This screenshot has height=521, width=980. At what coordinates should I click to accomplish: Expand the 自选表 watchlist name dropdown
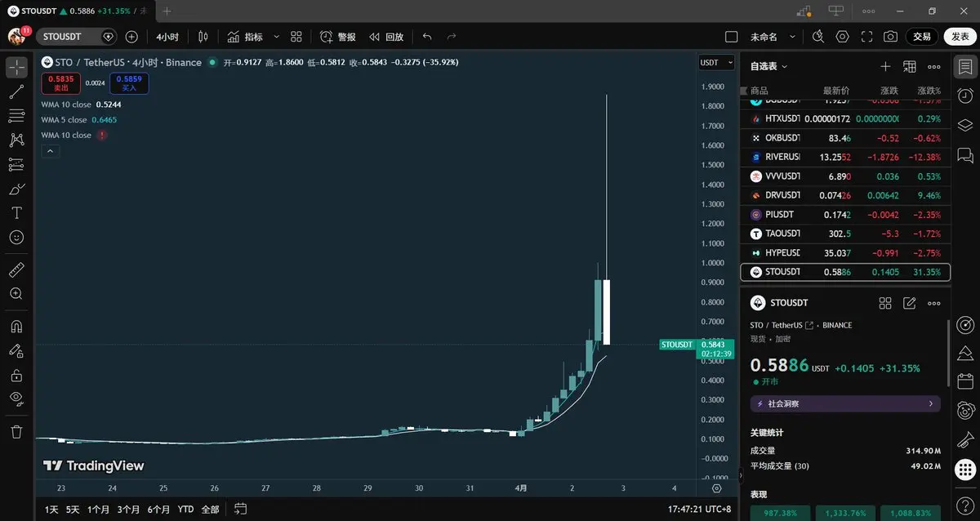click(x=768, y=66)
